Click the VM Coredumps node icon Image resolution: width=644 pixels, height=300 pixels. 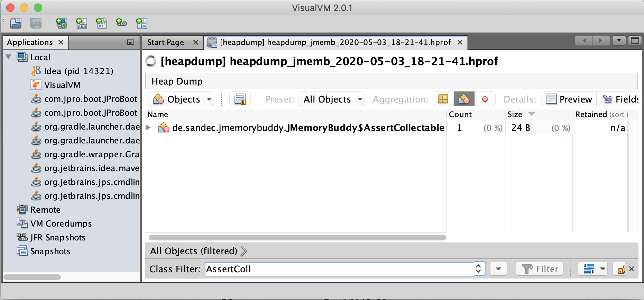point(22,223)
